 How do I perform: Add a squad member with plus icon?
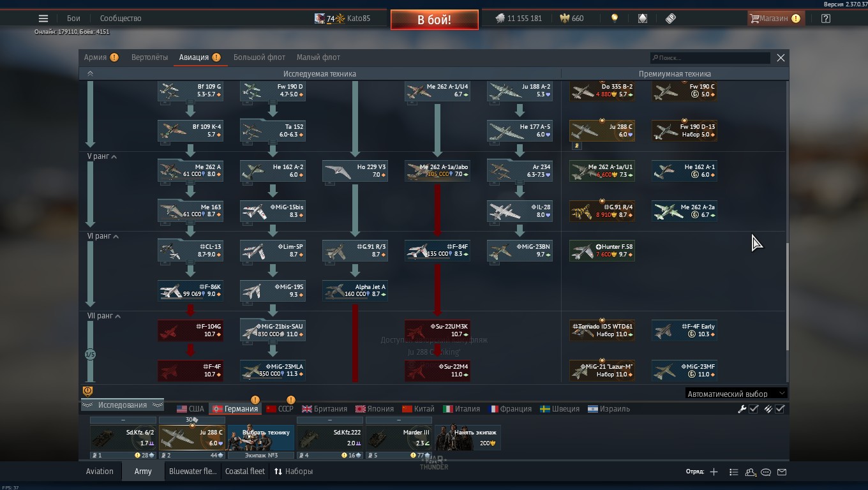click(x=714, y=472)
